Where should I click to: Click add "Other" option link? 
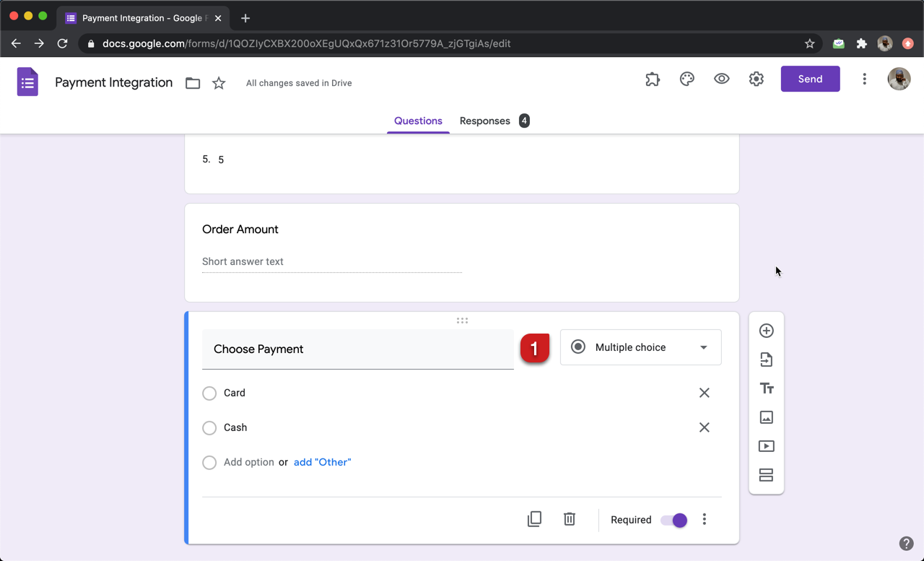322,462
